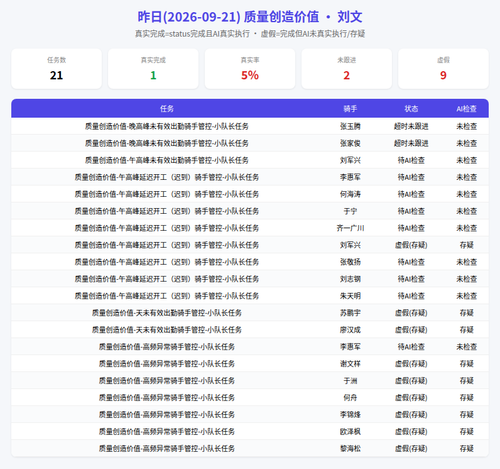Select the 真实完成 card showing 1
The height and width of the screenshot is (469, 500).
click(x=153, y=69)
